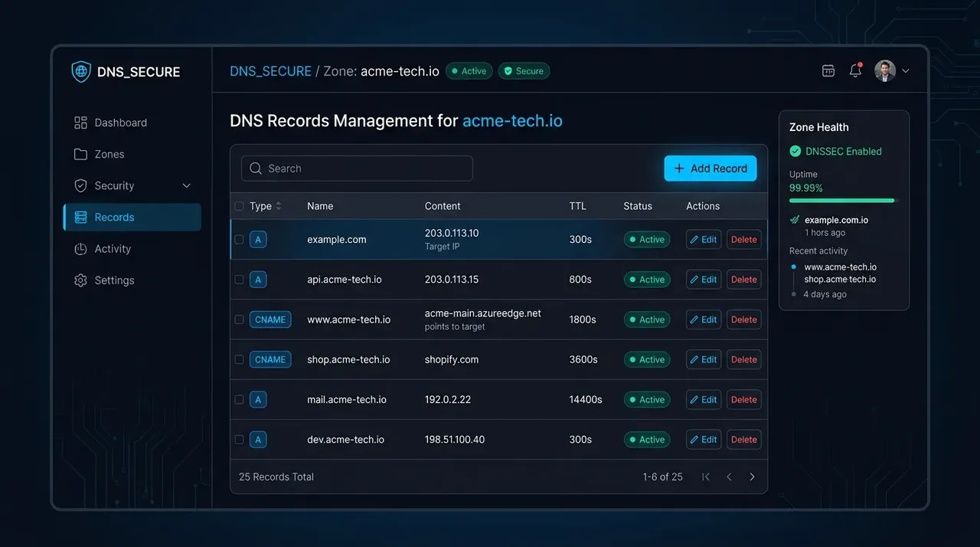The image size is (980, 547).
Task: Open the user account dropdown arrow
Action: click(x=906, y=70)
